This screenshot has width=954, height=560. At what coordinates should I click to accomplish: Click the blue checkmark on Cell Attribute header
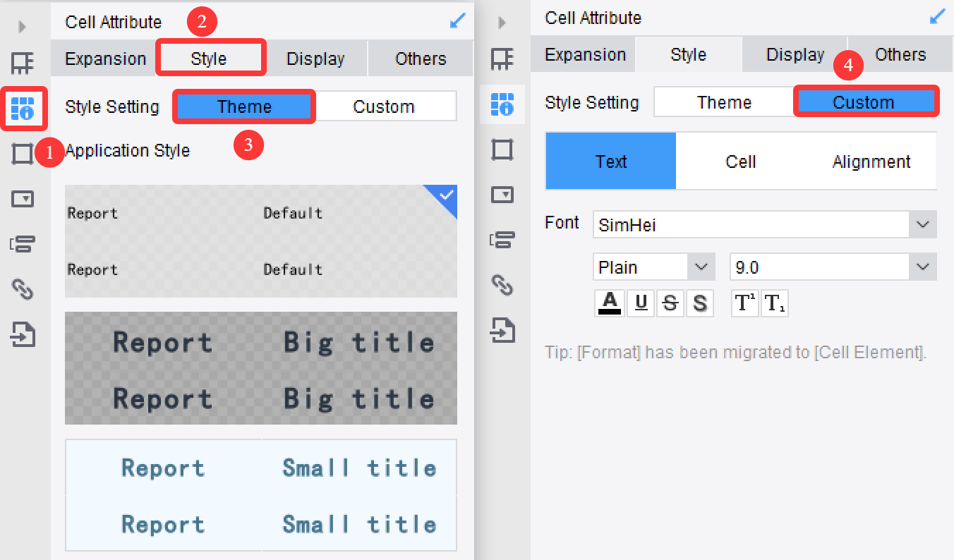click(x=457, y=21)
